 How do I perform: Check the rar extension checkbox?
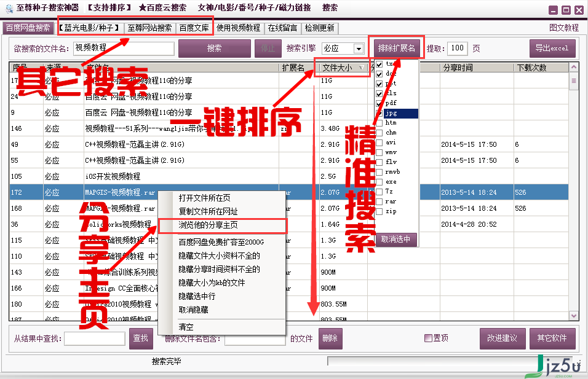click(379, 201)
